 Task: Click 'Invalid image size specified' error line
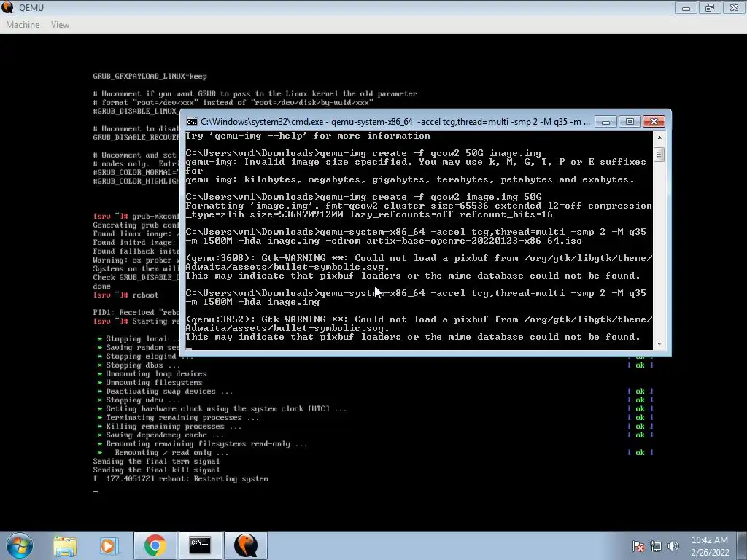tap(415, 166)
